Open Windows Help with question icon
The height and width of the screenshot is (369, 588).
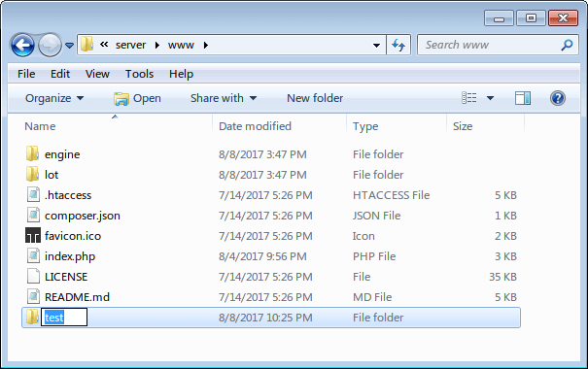[x=558, y=98]
